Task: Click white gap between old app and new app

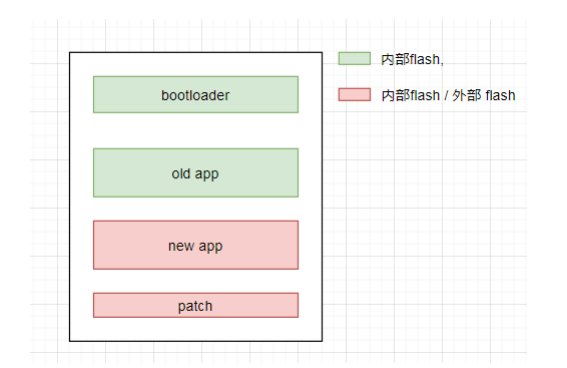Action: (x=196, y=209)
